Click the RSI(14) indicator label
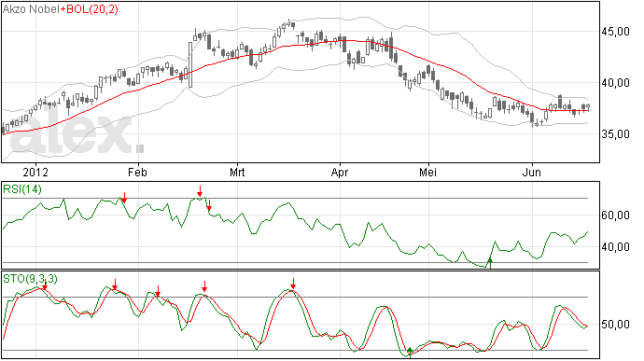The image size is (644, 361). point(22,189)
